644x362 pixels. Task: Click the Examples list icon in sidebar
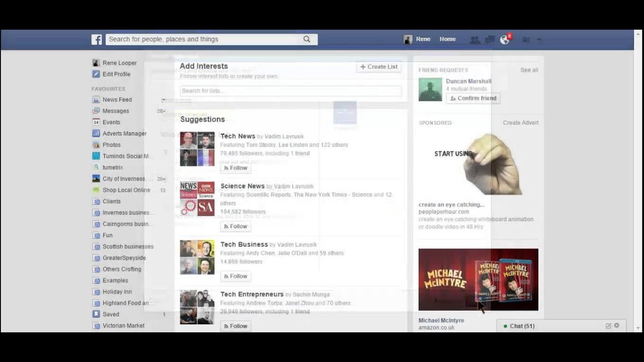(x=96, y=281)
